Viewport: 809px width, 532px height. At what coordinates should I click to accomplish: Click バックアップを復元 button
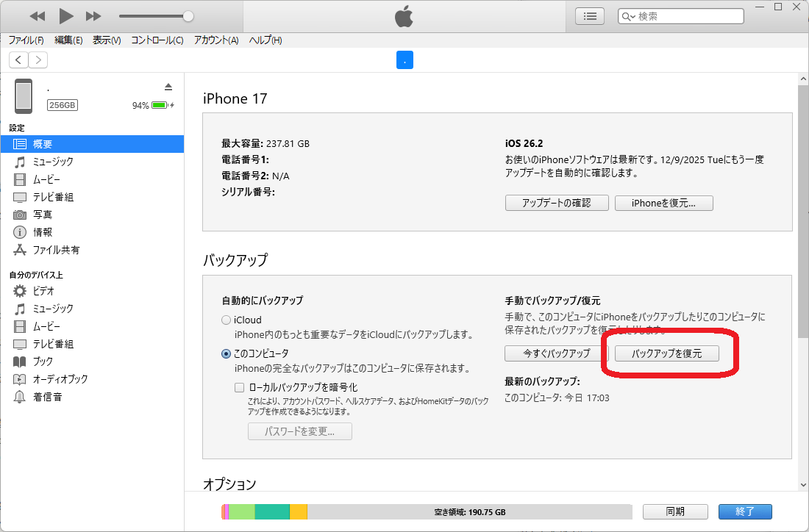point(666,353)
